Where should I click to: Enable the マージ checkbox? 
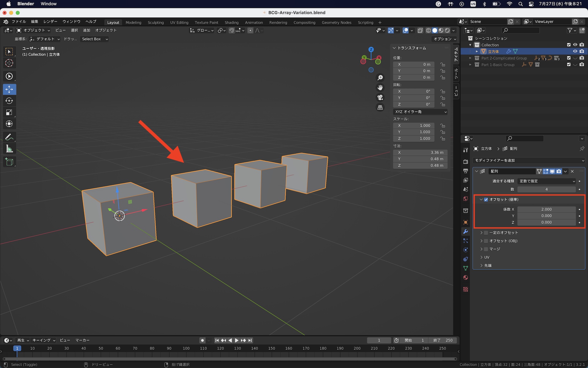pyautogui.click(x=486, y=249)
